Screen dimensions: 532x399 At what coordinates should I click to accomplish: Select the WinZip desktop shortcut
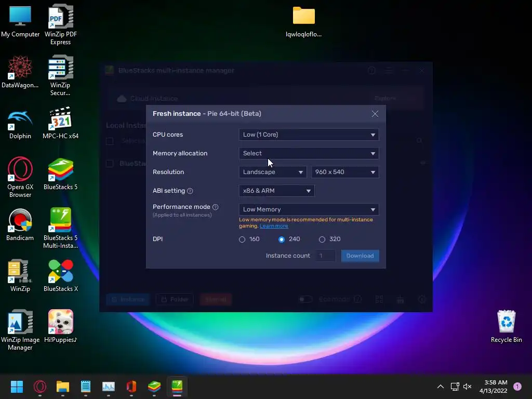coord(20,275)
